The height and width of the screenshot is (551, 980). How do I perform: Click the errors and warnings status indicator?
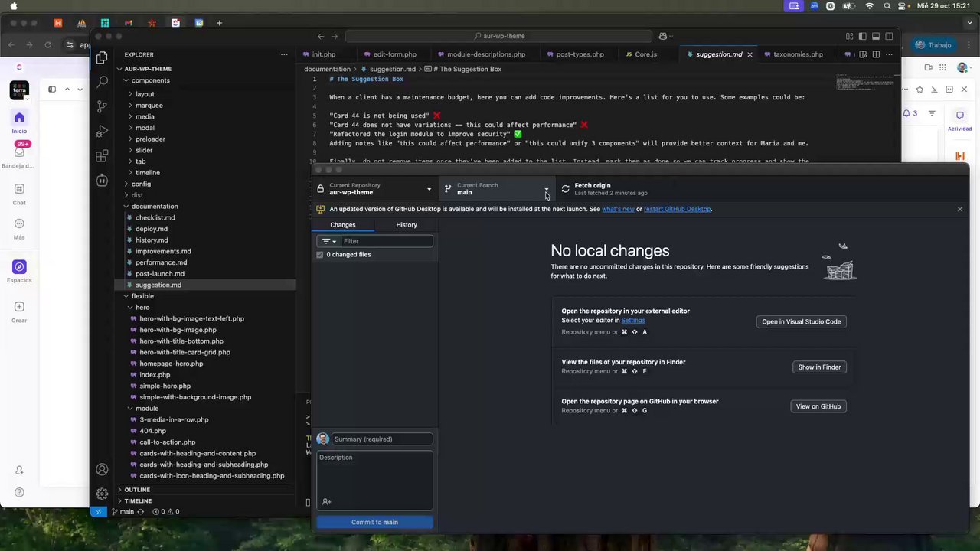point(166,511)
